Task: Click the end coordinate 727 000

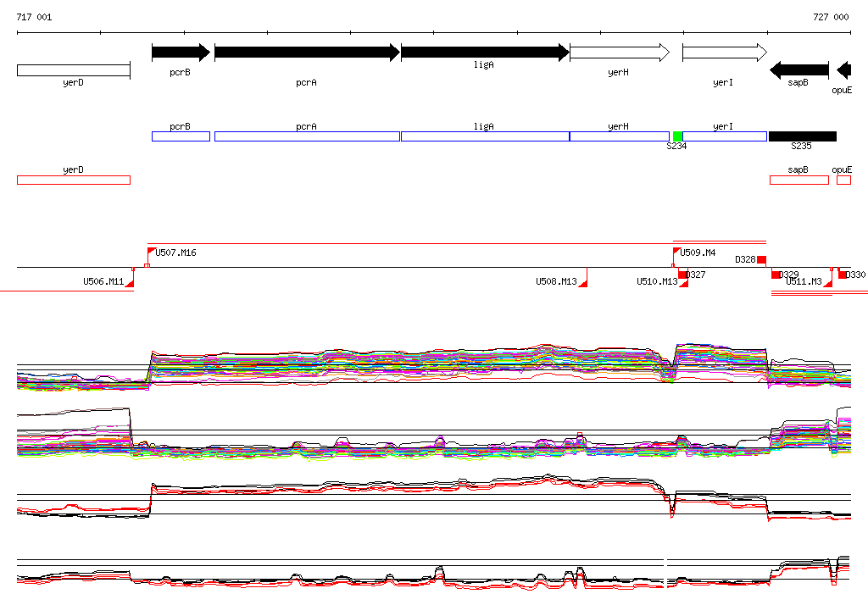Action: [831, 17]
